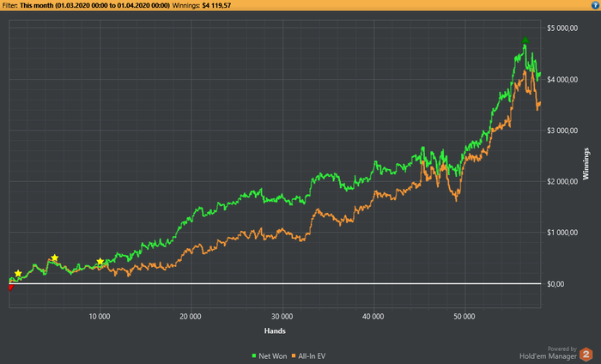Click the 30 000 hands tick label
This screenshot has height=364, width=601.
point(282,317)
